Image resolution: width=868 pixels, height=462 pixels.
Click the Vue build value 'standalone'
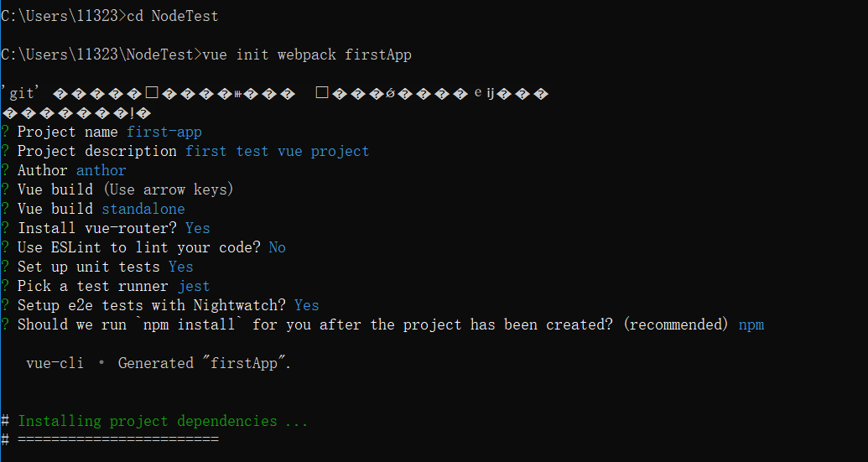[143, 209]
